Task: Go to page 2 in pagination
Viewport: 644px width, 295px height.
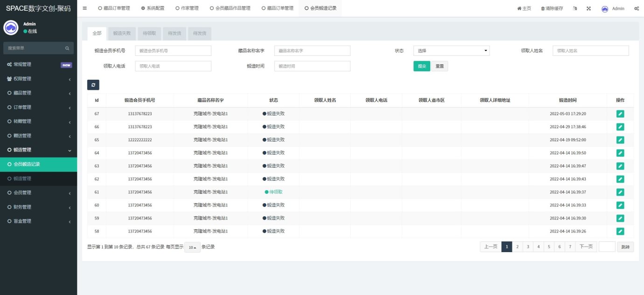Action: click(x=517, y=247)
